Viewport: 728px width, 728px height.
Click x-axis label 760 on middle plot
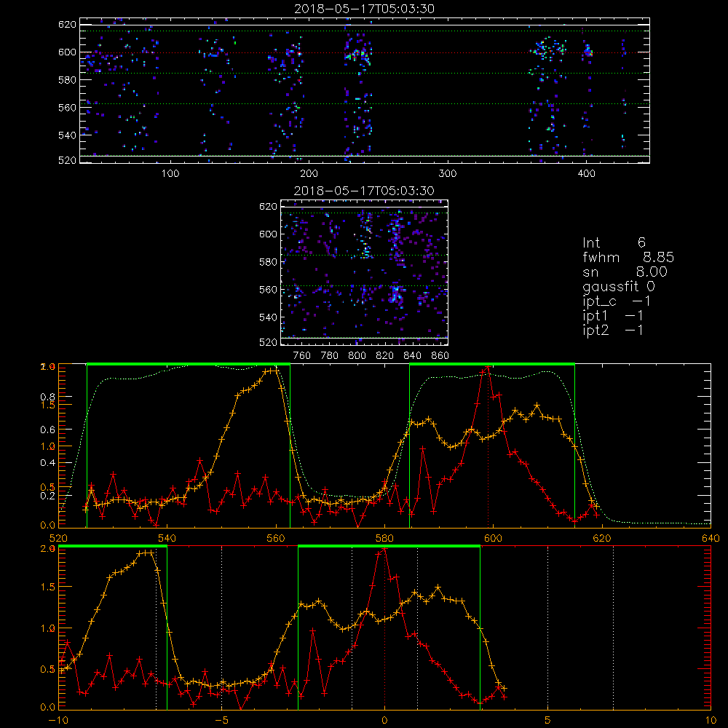302,356
